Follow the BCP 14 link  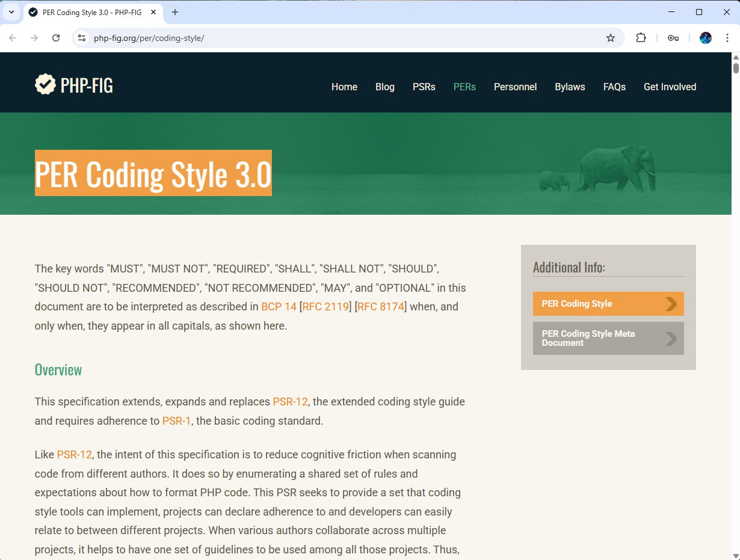[279, 307]
